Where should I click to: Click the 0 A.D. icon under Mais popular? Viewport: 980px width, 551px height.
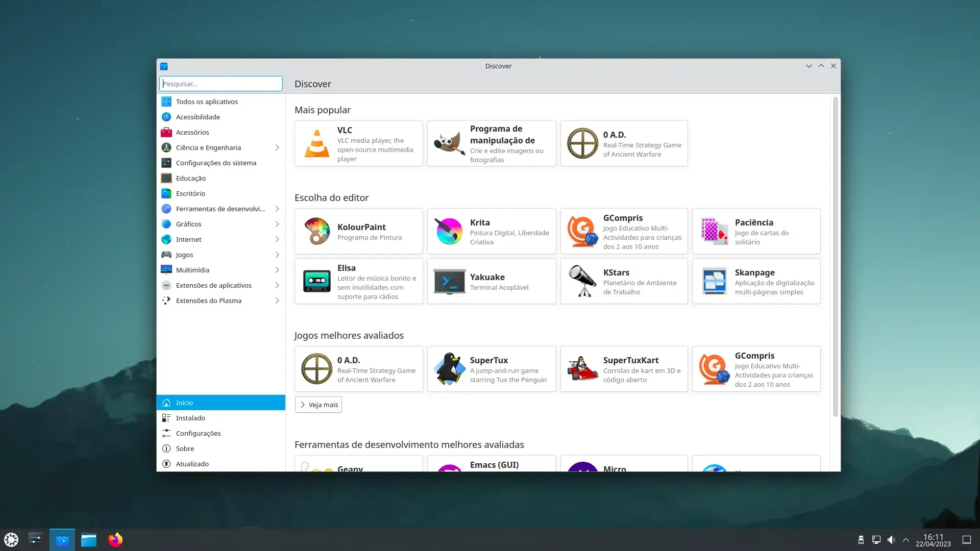click(x=582, y=143)
